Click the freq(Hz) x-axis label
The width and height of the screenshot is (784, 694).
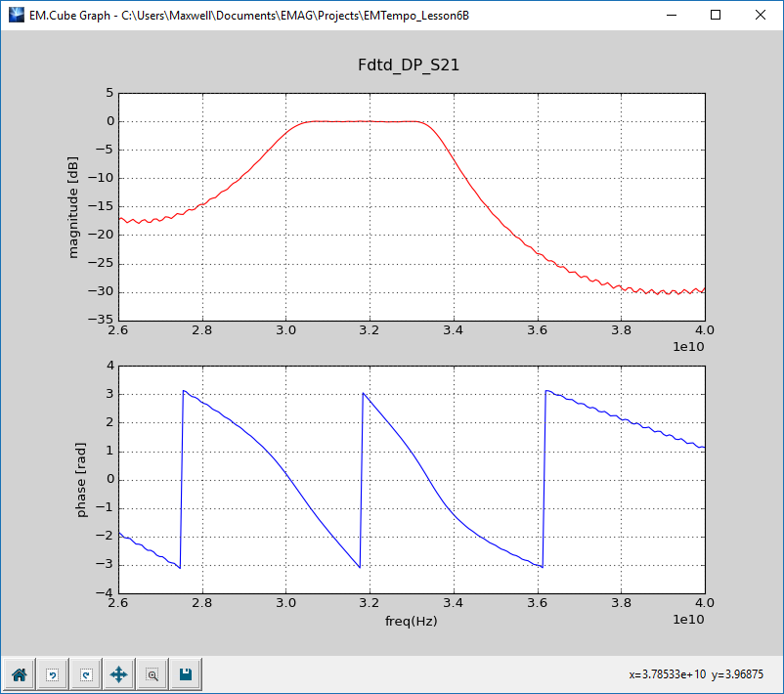[411, 622]
